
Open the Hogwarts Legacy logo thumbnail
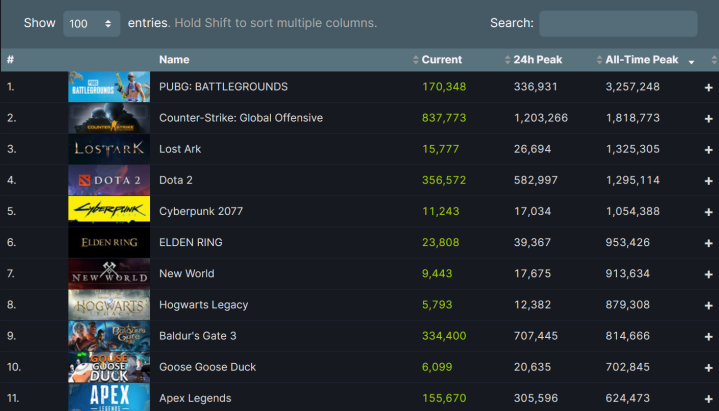tap(109, 305)
